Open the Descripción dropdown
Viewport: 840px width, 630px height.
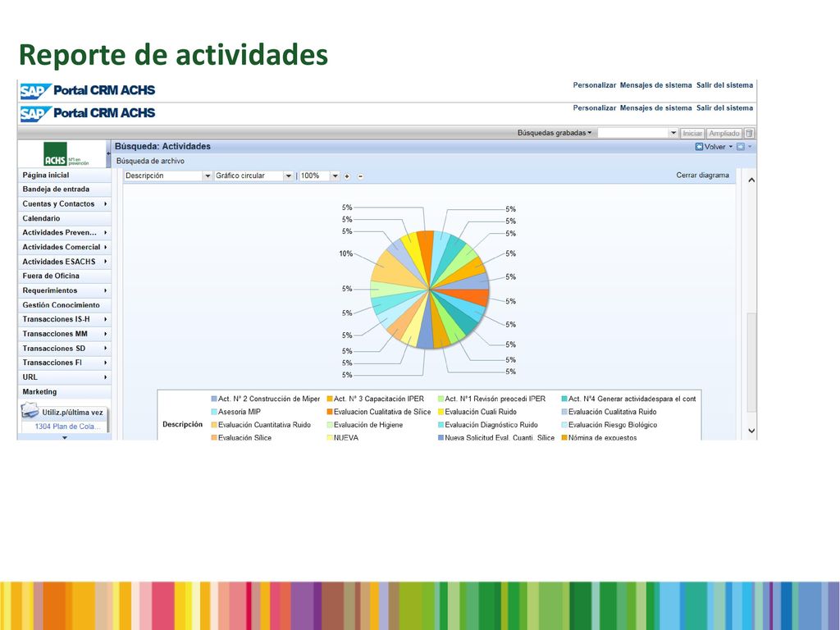tap(208, 176)
